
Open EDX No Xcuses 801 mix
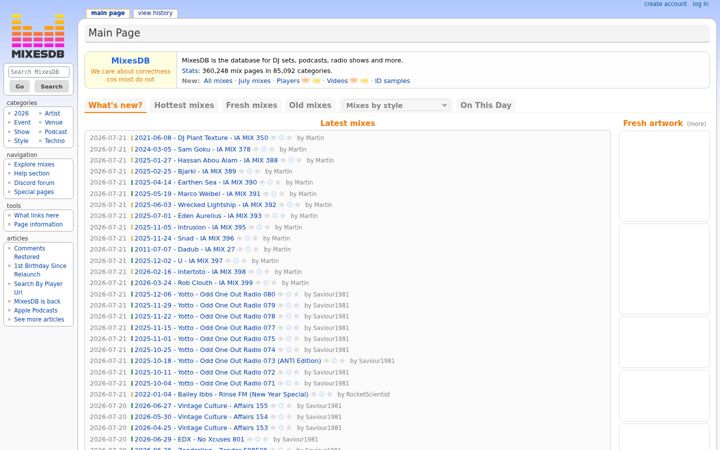189,439
